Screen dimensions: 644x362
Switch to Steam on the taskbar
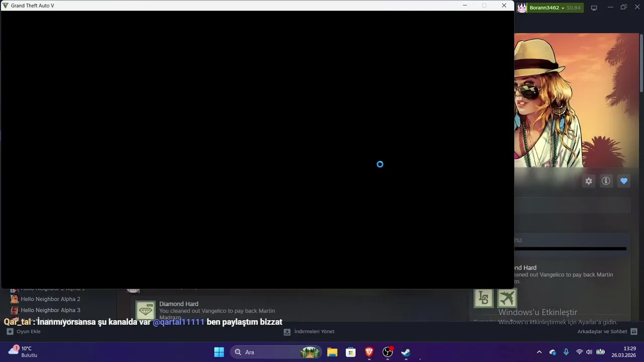point(406,352)
